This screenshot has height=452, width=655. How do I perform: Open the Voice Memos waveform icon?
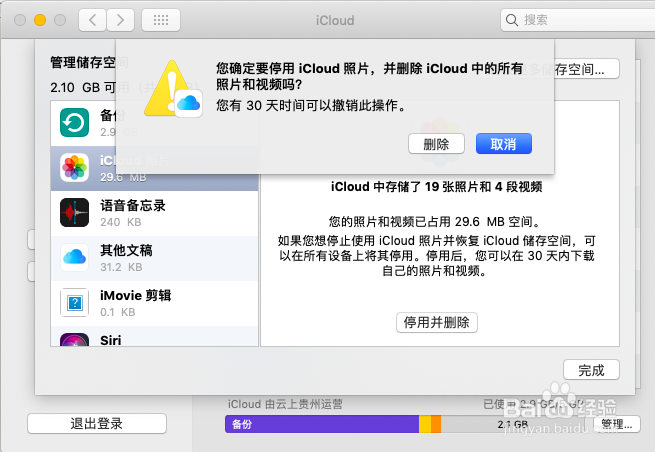tap(74, 213)
